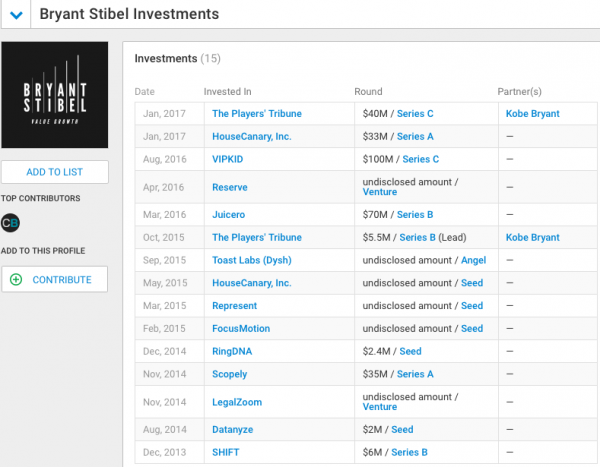Click the blue chevron dropdown beside the title
Image resolution: width=600 pixels, height=467 pixels.
[15, 15]
